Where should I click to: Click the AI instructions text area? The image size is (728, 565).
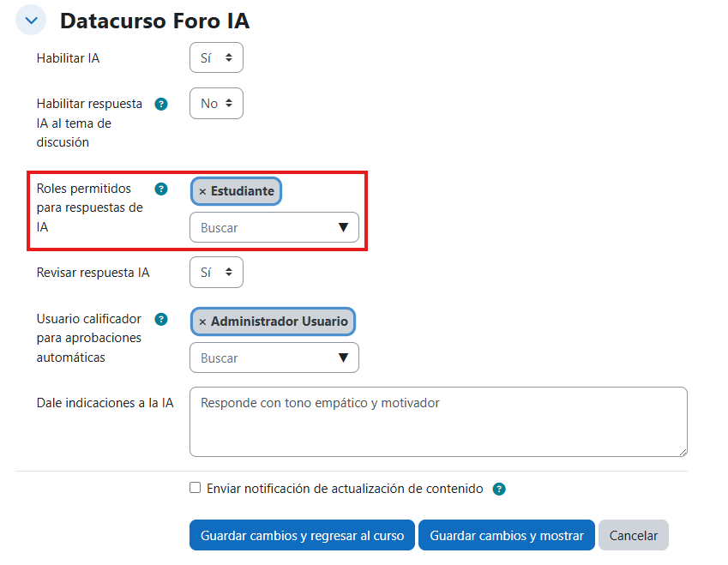coord(437,421)
